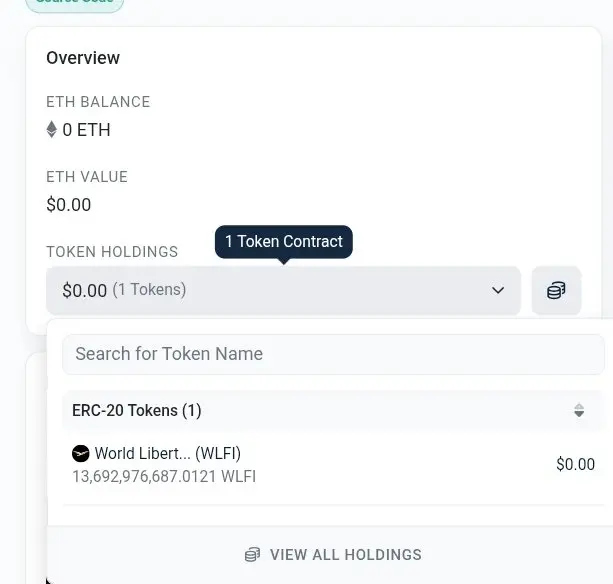This screenshot has width=613, height=584.
Task: Click the ETH BALANCE label
Action: click(x=98, y=102)
